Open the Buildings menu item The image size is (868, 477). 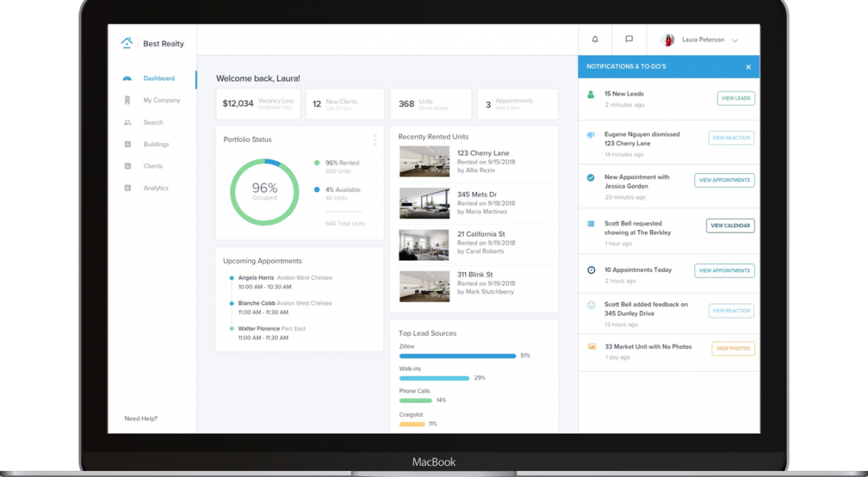point(156,144)
